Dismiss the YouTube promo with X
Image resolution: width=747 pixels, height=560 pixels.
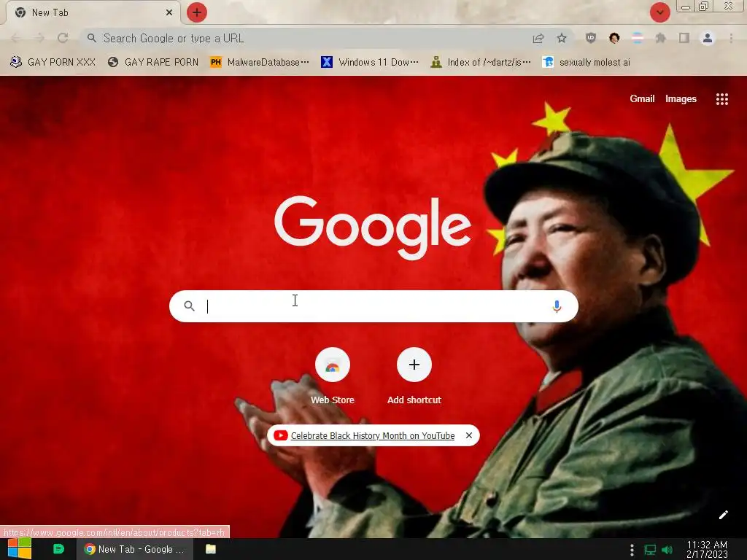click(x=469, y=435)
